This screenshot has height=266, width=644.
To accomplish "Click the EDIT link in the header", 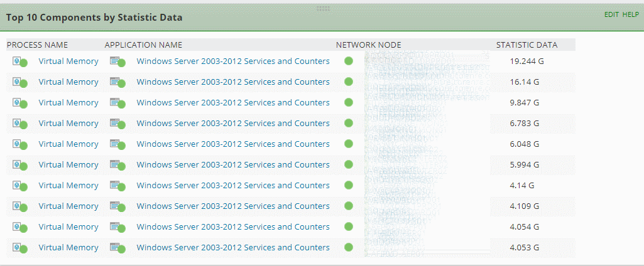I will pos(611,14).
